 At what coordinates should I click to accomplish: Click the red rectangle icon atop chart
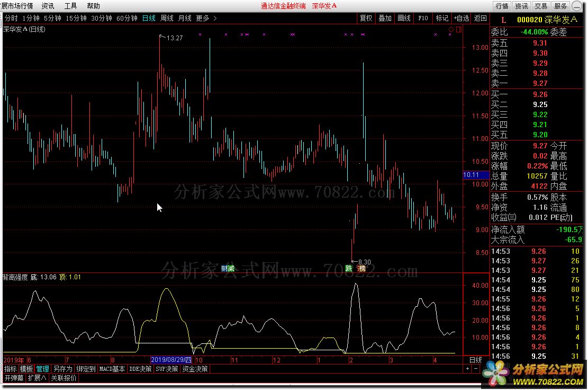tap(459, 29)
